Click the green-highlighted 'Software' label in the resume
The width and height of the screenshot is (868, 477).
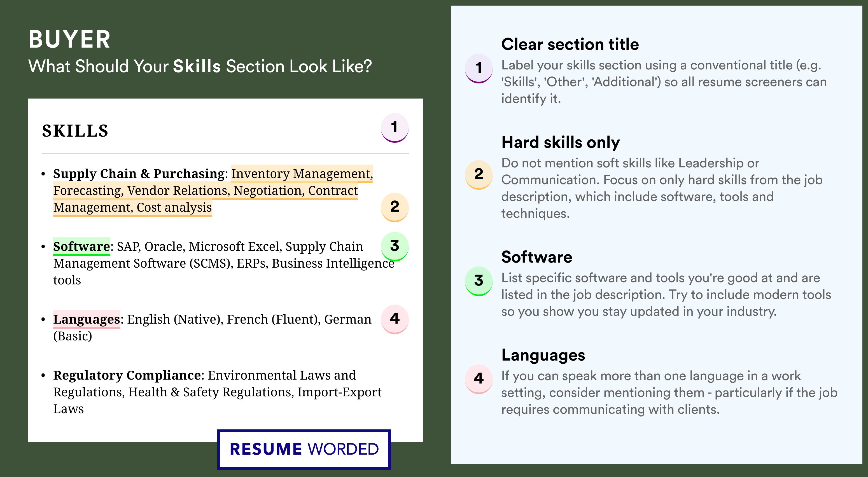[x=81, y=246]
